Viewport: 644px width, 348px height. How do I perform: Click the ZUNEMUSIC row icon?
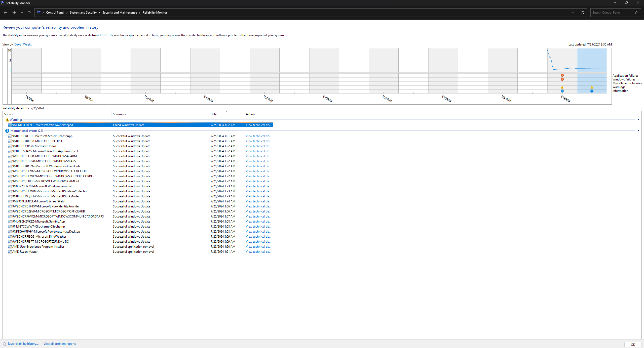(10, 242)
